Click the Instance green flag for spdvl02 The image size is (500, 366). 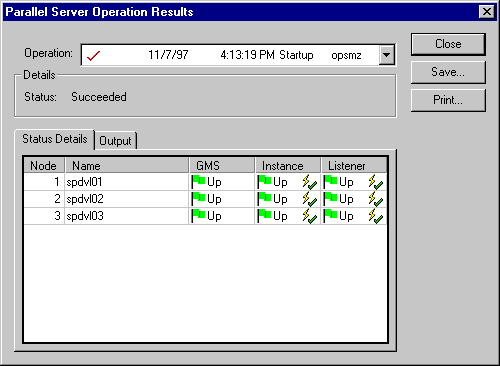click(x=264, y=199)
